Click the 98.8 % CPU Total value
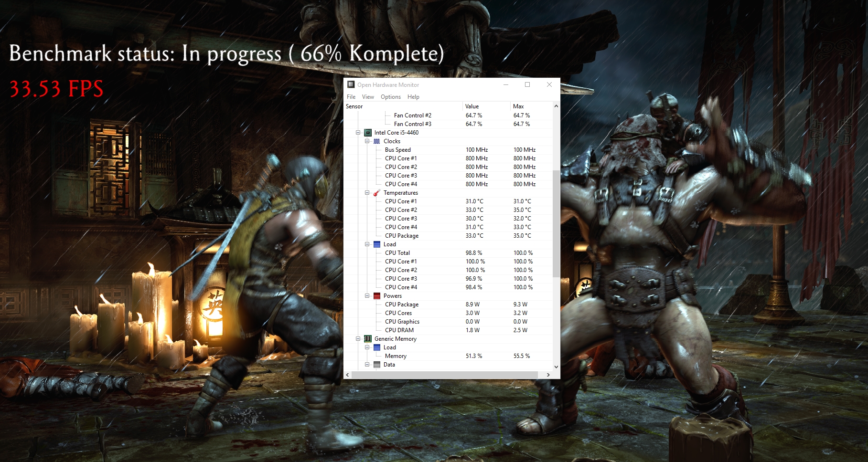 pyautogui.click(x=474, y=253)
